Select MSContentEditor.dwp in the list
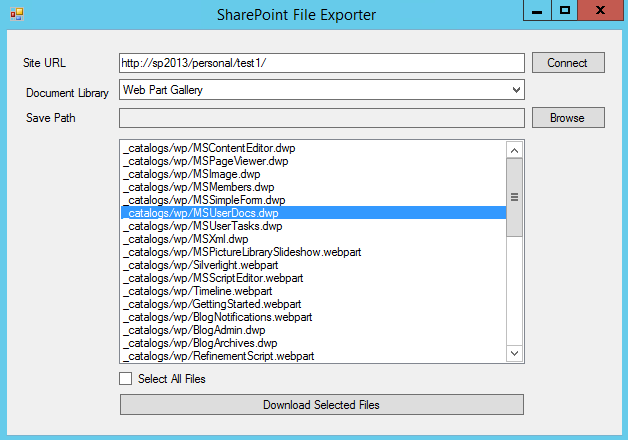Image resolution: width=628 pixels, height=440 pixels. [x=209, y=148]
